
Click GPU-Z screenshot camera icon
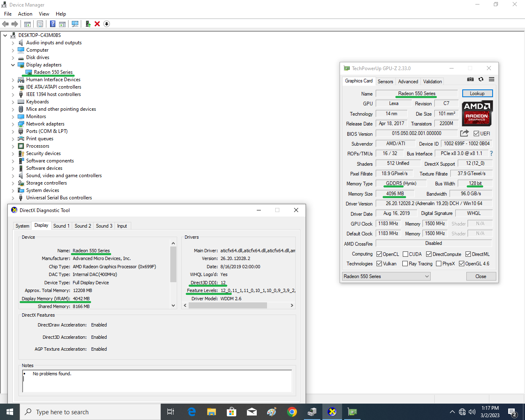pyautogui.click(x=470, y=79)
